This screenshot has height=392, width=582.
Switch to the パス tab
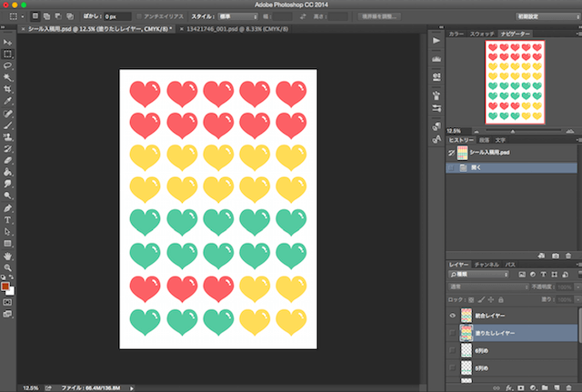click(510, 265)
